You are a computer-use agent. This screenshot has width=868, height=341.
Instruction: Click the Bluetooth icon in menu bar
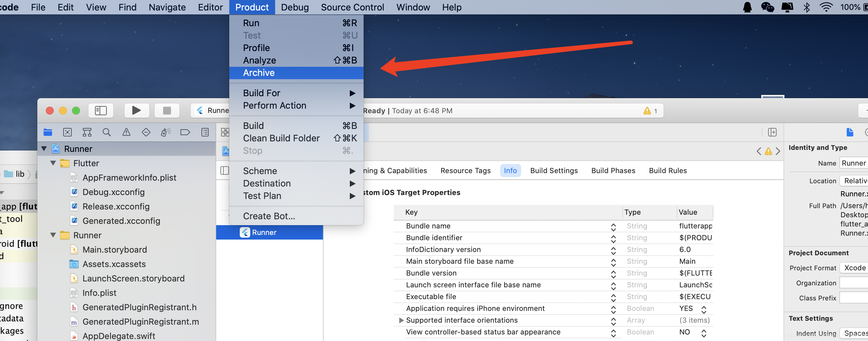(x=806, y=7)
